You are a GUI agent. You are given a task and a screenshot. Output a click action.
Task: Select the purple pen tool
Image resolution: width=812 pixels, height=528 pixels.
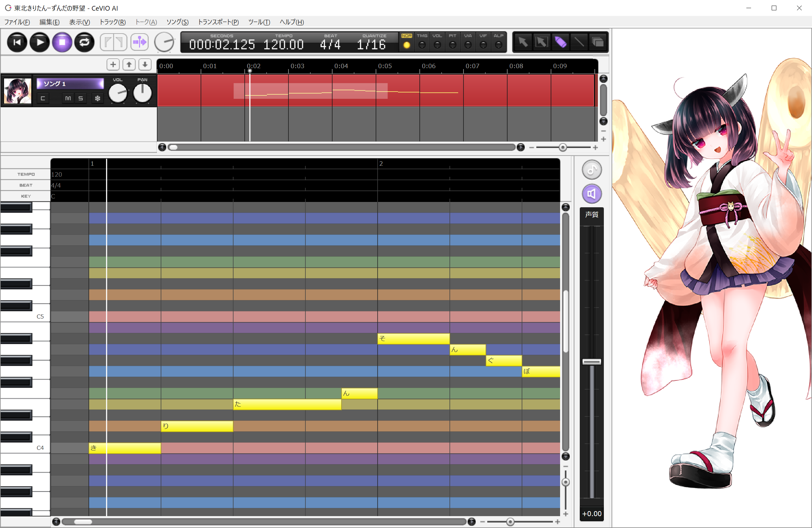click(560, 42)
